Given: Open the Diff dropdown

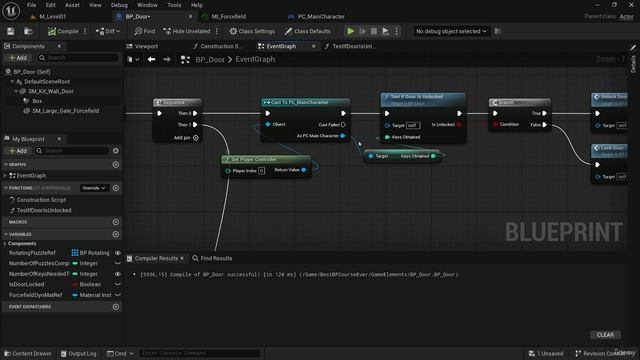Looking at the screenshot, I should tap(108, 31).
